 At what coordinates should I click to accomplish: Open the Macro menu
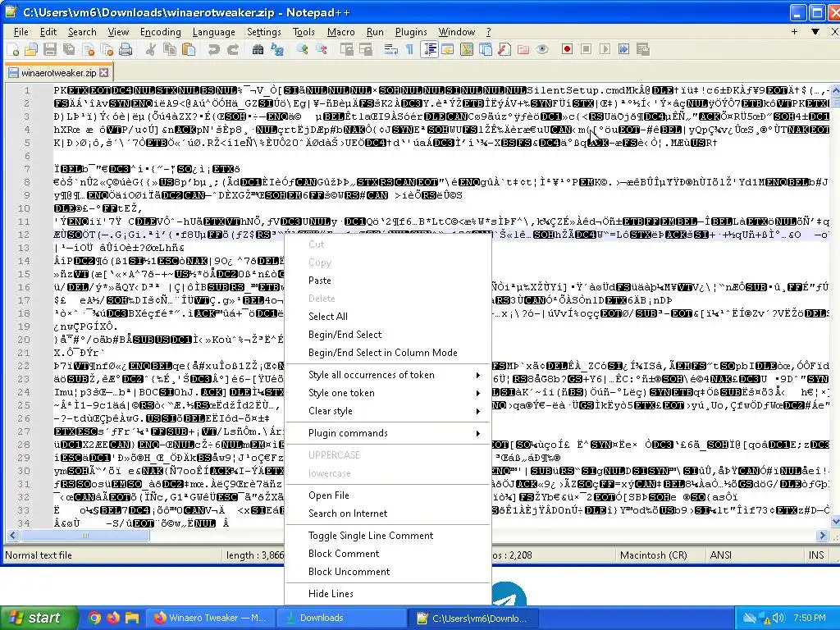click(x=340, y=32)
